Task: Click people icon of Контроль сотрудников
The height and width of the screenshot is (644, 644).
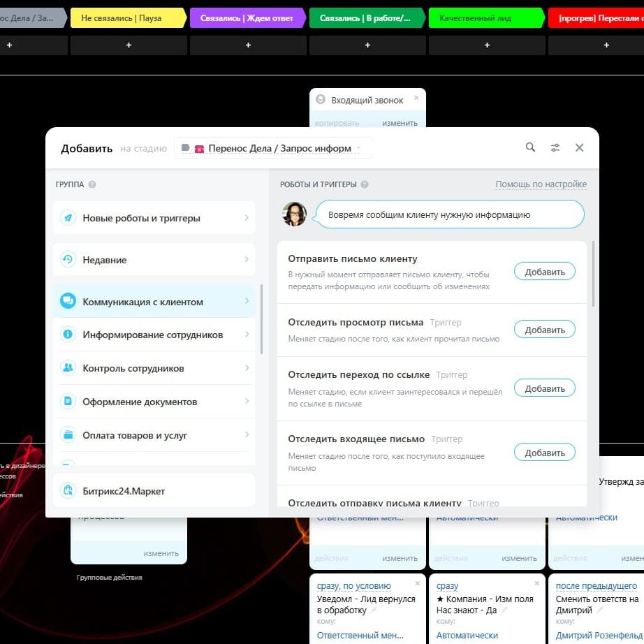Action: point(68,367)
